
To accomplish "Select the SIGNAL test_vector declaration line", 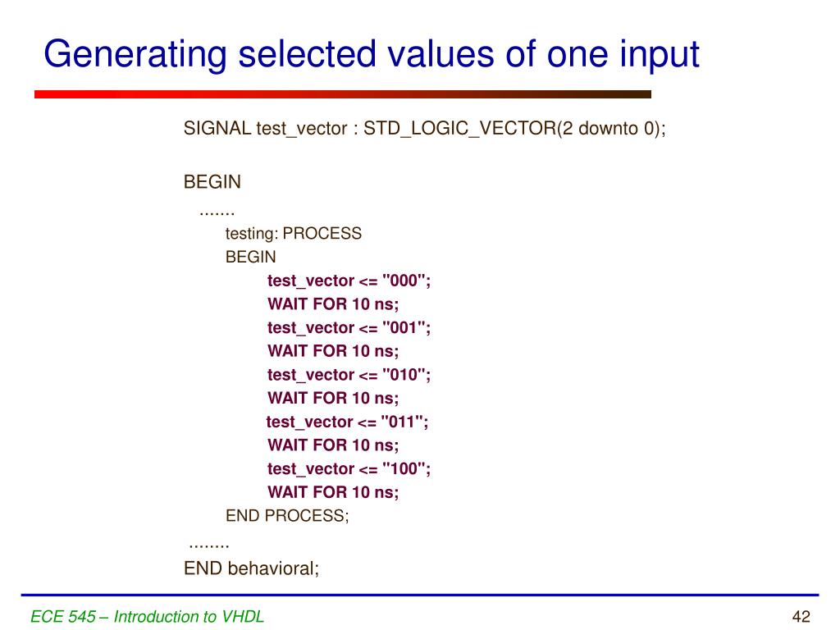I will point(423,129).
